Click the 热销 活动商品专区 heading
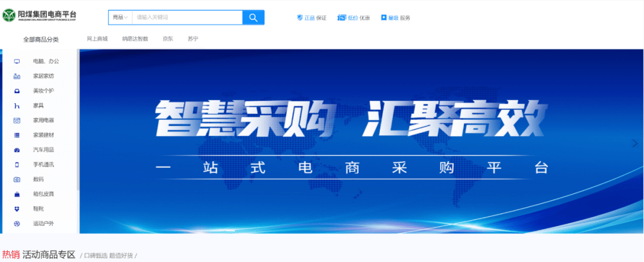Viewport: 644px width, 262px height. pyautogui.click(x=39, y=255)
